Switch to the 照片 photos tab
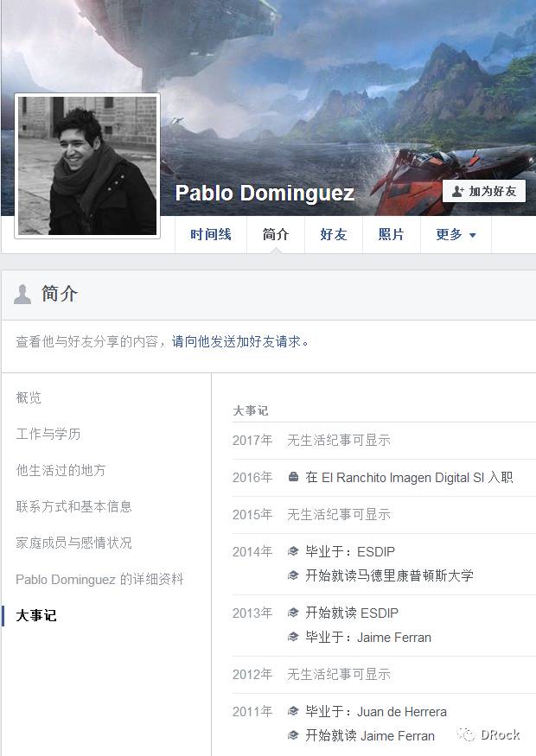 [x=392, y=234]
